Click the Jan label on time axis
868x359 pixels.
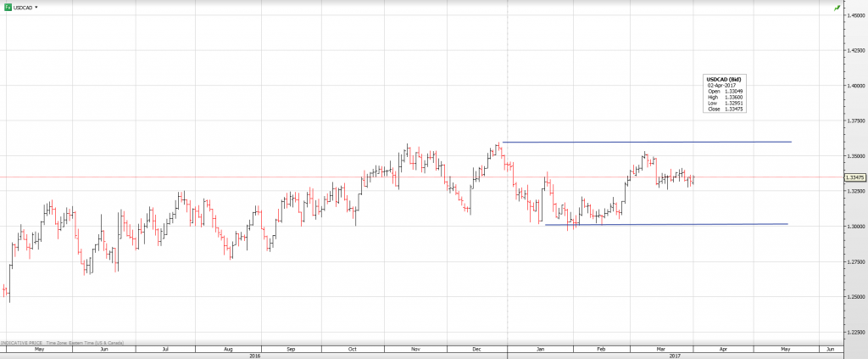coord(539,349)
